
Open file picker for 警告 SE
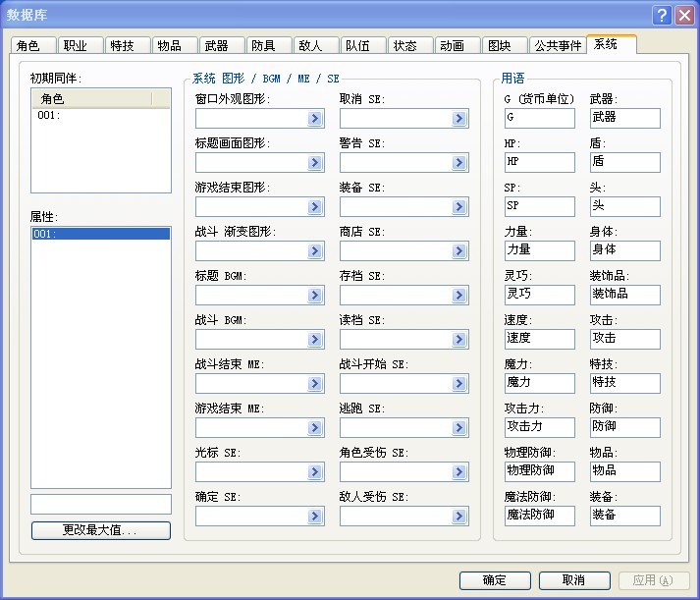pyautogui.click(x=458, y=162)
